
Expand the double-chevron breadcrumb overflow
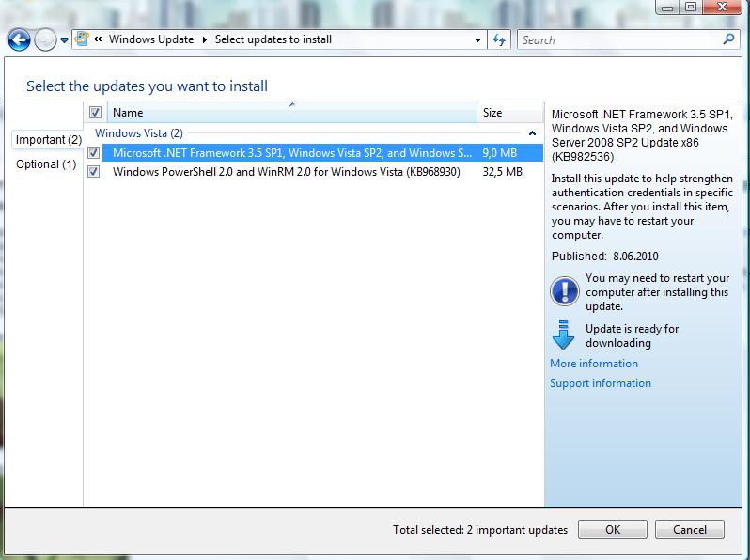(x=98, y=39)
